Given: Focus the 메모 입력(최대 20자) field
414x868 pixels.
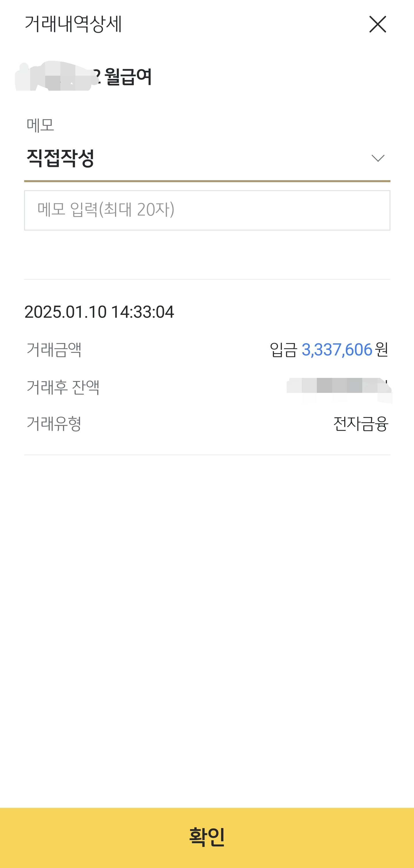Looking at the screenshot, I should (x=207, y=210).
